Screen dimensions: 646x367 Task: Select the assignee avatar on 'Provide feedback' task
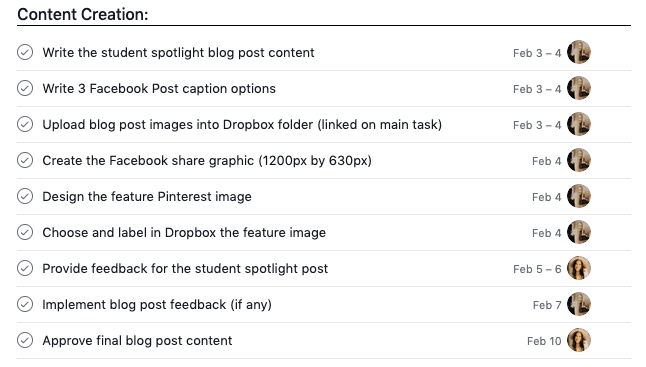coord(579,268)
